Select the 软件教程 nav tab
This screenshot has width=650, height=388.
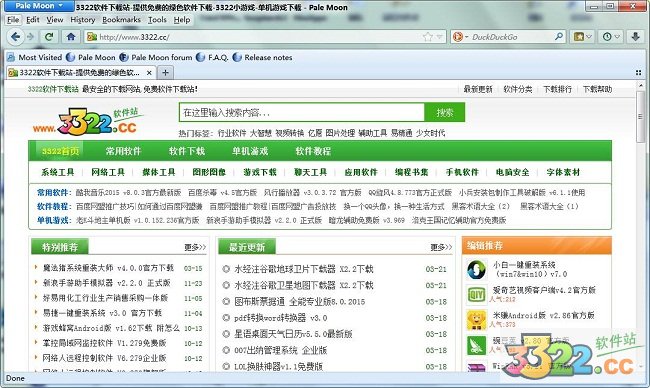click(x=313, y=151)
